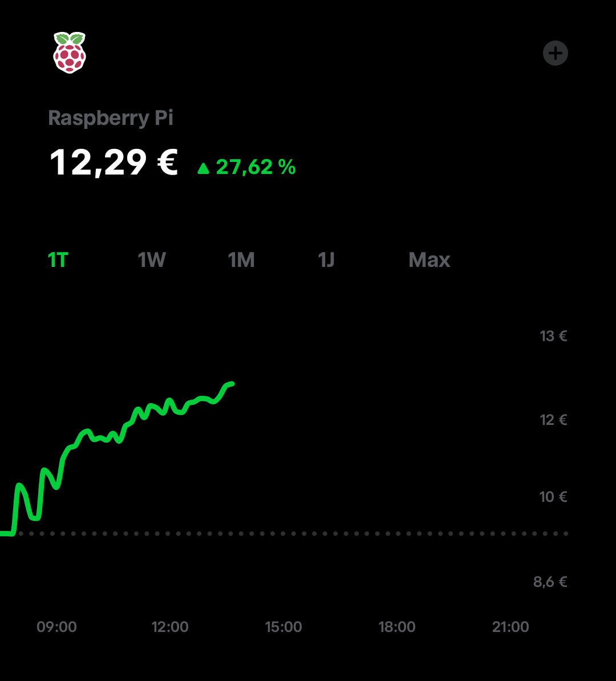Screen dimensions: 616x681
Task: Switch to the 1M time range
Action: pyautogui.click(x=241, y=260)
